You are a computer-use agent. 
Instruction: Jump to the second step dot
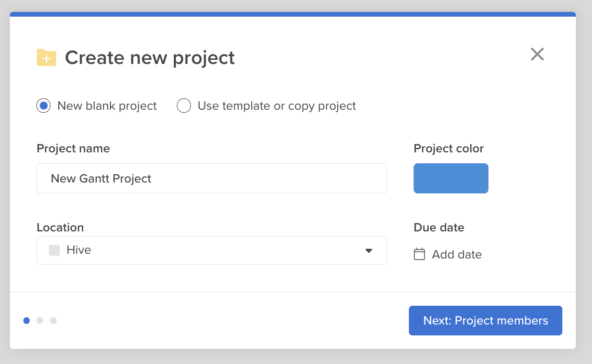(x=40, y=320)
